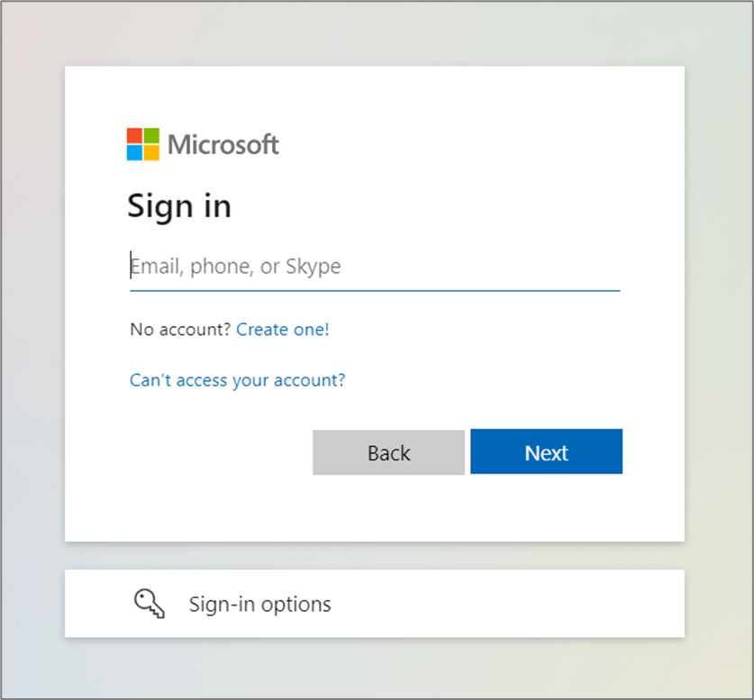
Task: Click the blue underline of the email field
Action: (375, 289)
